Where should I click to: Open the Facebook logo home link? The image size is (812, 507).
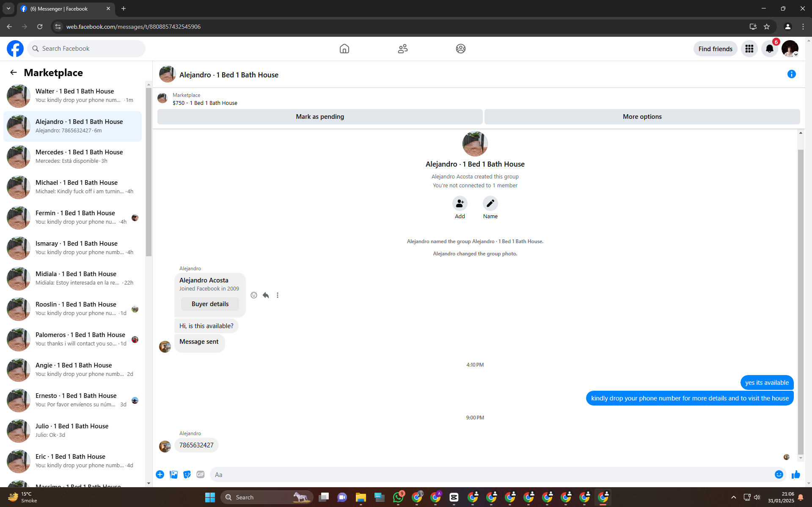(x=15, y=49)
